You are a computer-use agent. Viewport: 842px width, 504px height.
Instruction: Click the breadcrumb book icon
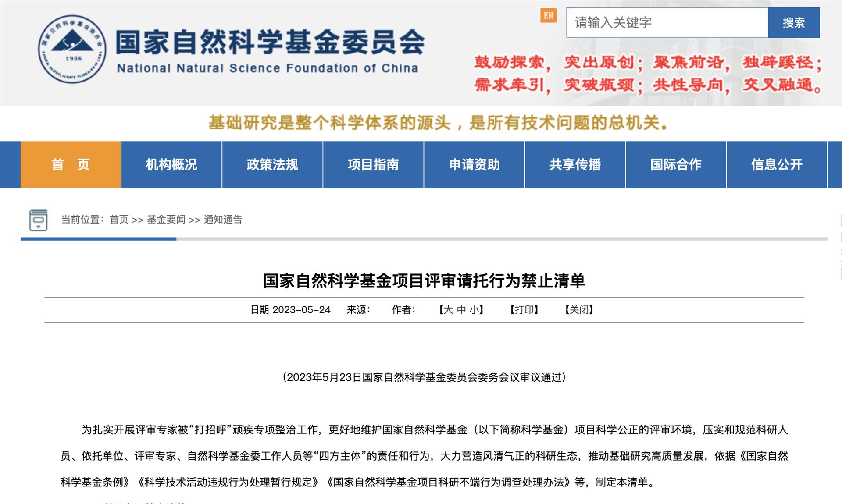pos(38,220)
